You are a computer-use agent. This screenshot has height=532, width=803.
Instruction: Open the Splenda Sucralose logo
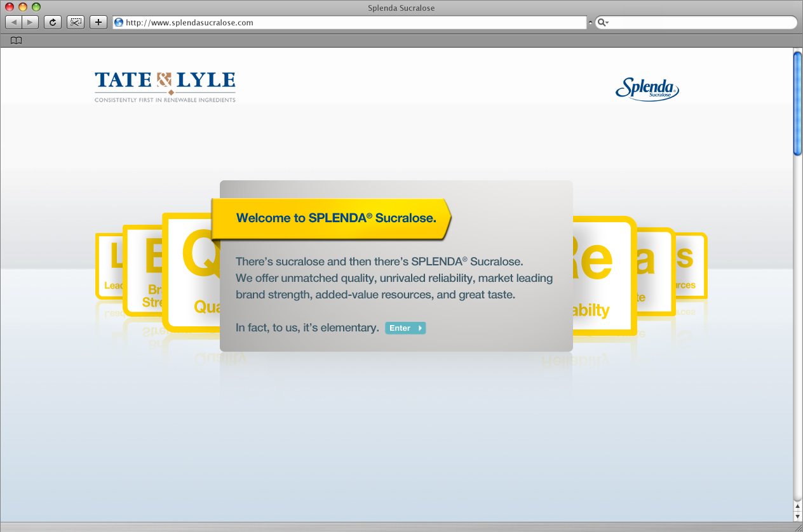point(647,89)
